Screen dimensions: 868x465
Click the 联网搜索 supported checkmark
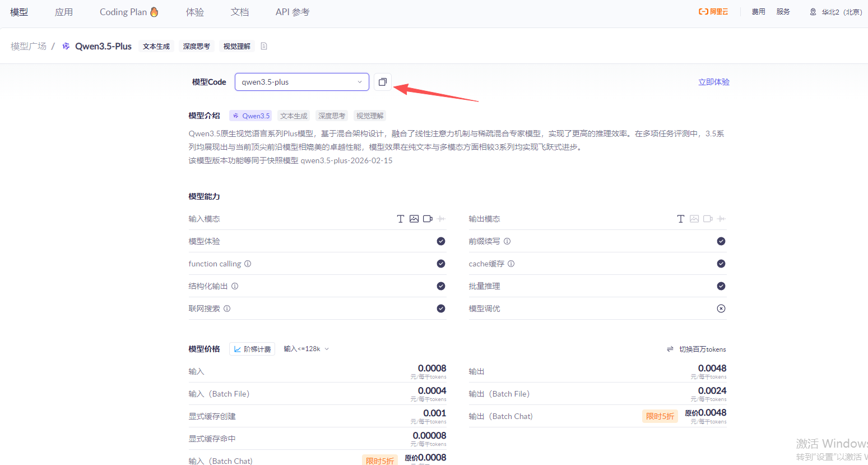[441, 309]
